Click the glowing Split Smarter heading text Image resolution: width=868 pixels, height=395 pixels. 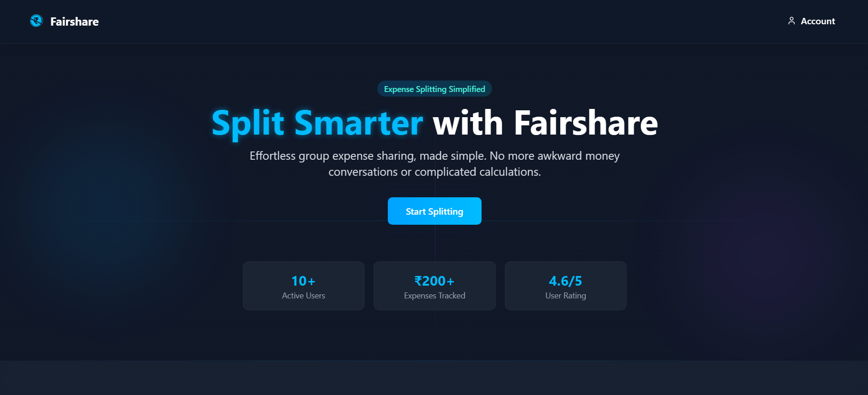(317, 124)
